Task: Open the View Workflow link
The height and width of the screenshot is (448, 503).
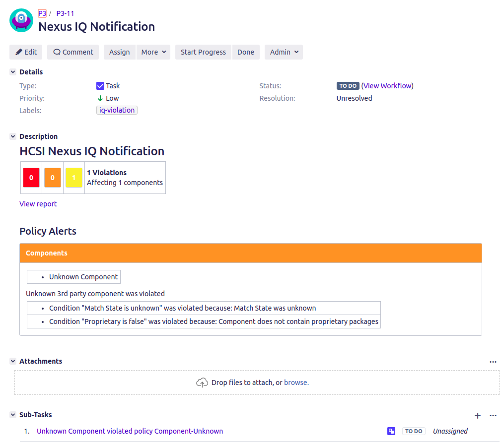Action: (x=387, y=85)
